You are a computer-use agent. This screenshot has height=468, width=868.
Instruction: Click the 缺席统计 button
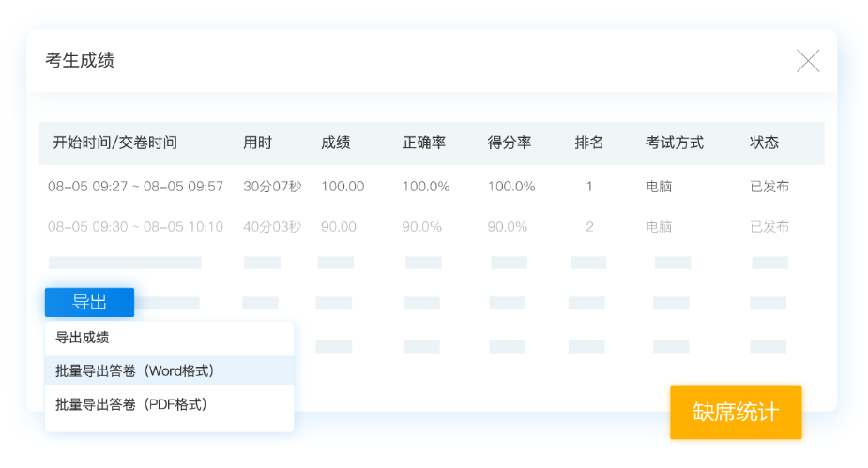[736, 412]
